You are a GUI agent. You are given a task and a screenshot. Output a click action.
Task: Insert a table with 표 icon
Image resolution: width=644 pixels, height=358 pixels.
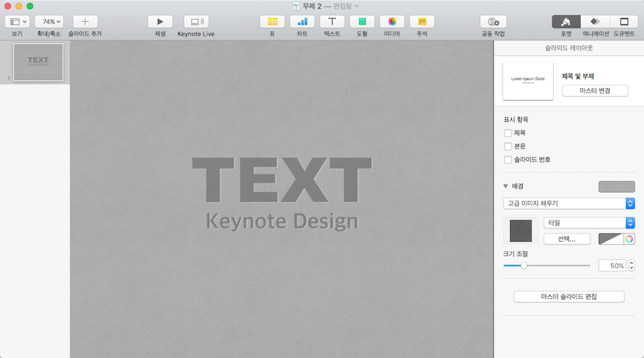coord(273,21)
